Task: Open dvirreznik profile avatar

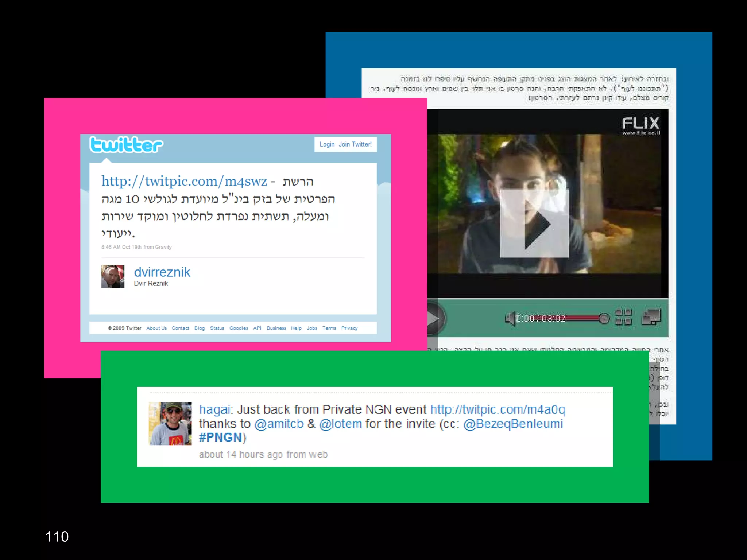Action: pos(113,276)
